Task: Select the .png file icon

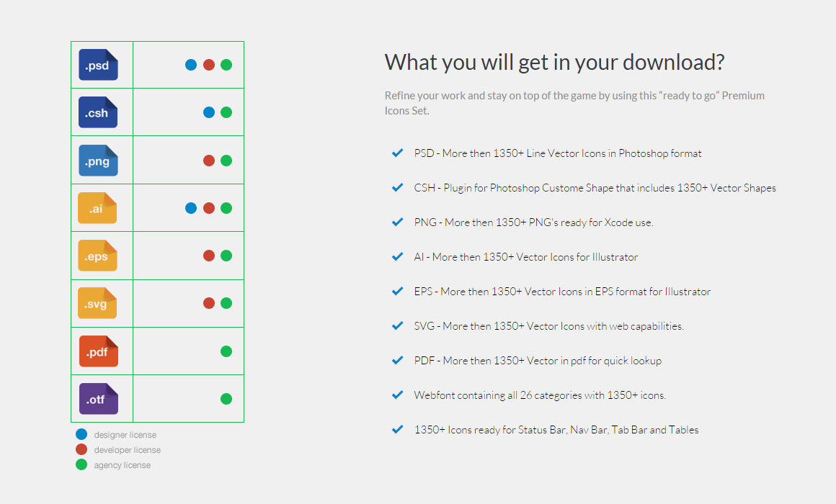Action: point(98,161)
